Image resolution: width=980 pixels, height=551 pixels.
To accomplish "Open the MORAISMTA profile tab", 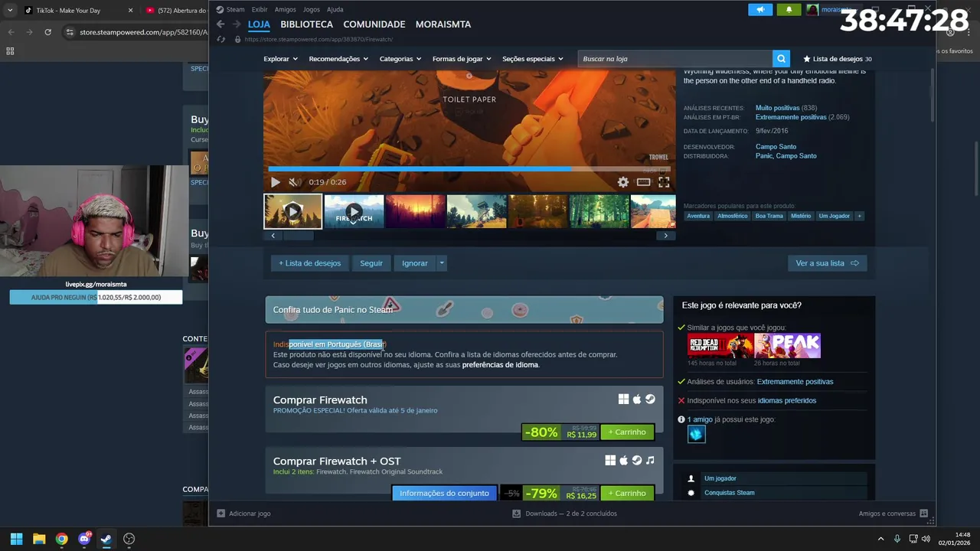I will (443, 24).
